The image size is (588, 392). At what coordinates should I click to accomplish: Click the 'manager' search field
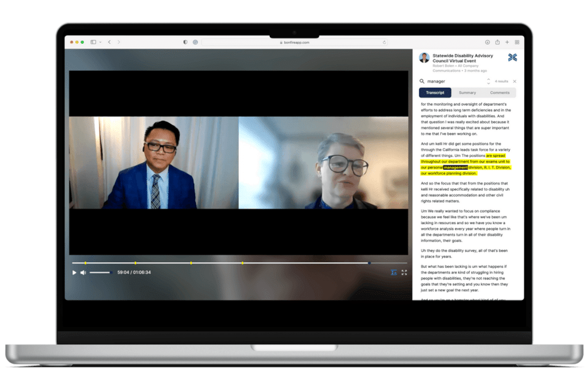[454, 82]
